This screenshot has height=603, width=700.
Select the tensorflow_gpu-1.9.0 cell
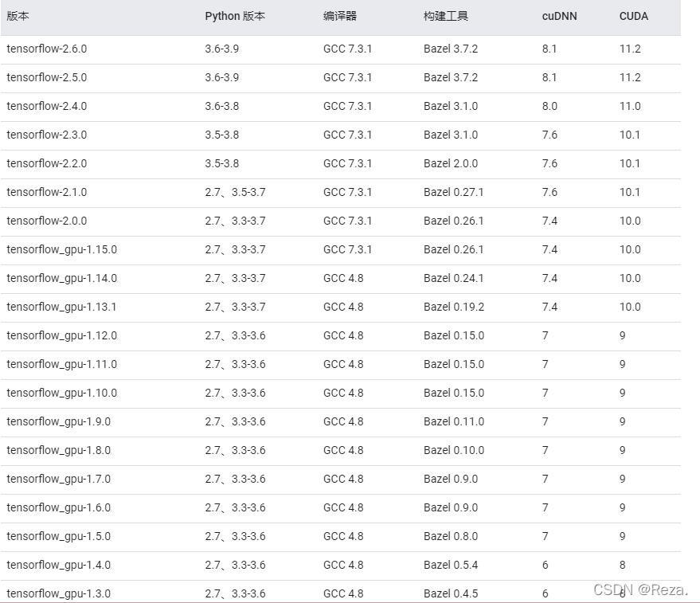tap(58, 421)
